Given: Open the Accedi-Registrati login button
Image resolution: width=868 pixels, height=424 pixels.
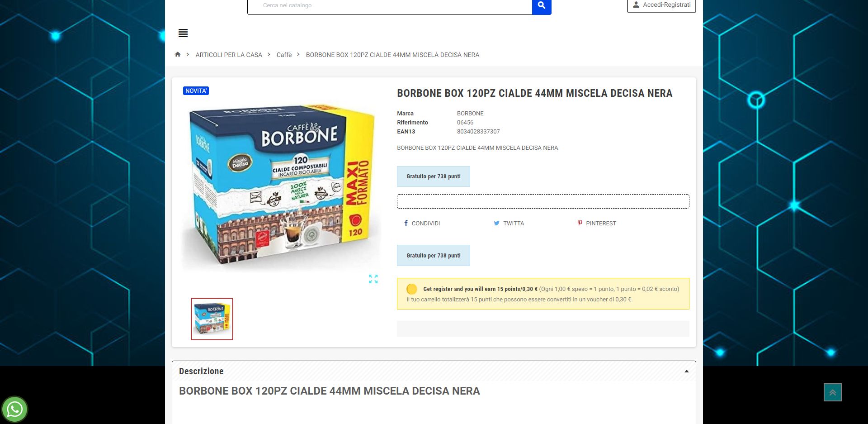Looking at the screenshot, I should coord(661,5).
